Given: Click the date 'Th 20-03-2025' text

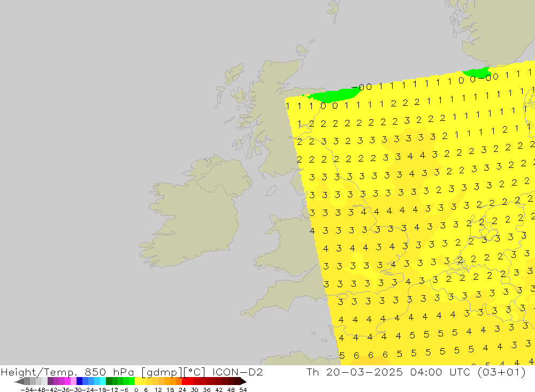Looking at the screenshot, I should coord(355,372).
